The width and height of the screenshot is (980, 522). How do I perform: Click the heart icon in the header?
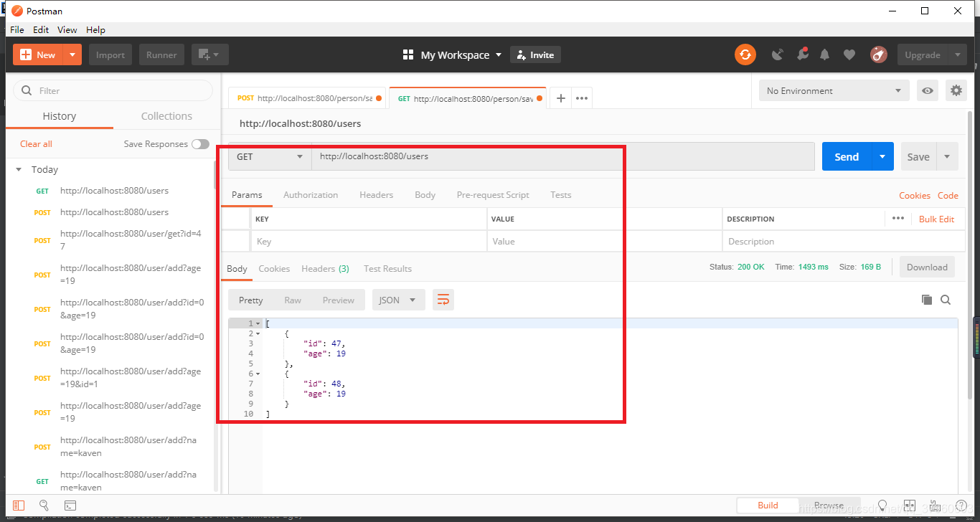[849, 54]
